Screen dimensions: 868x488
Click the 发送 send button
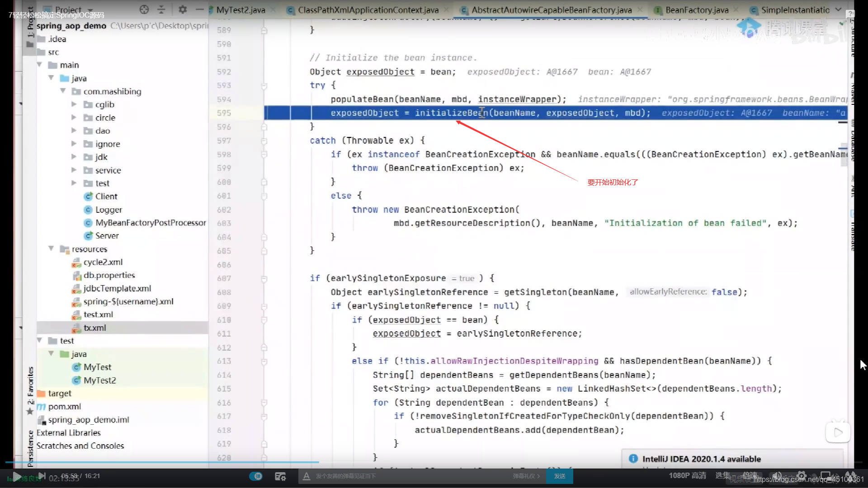pyautogui.click(x=560, y=476)
